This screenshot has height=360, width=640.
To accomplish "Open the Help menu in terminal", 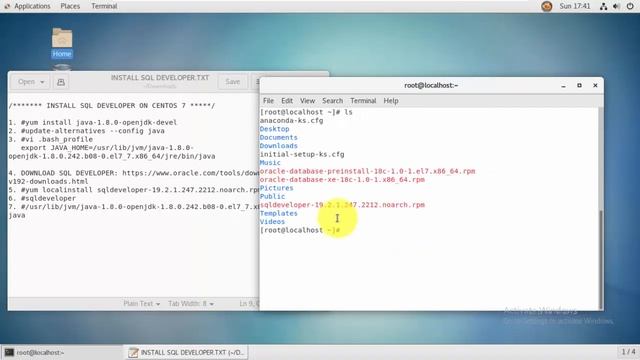I will [391, 101].
